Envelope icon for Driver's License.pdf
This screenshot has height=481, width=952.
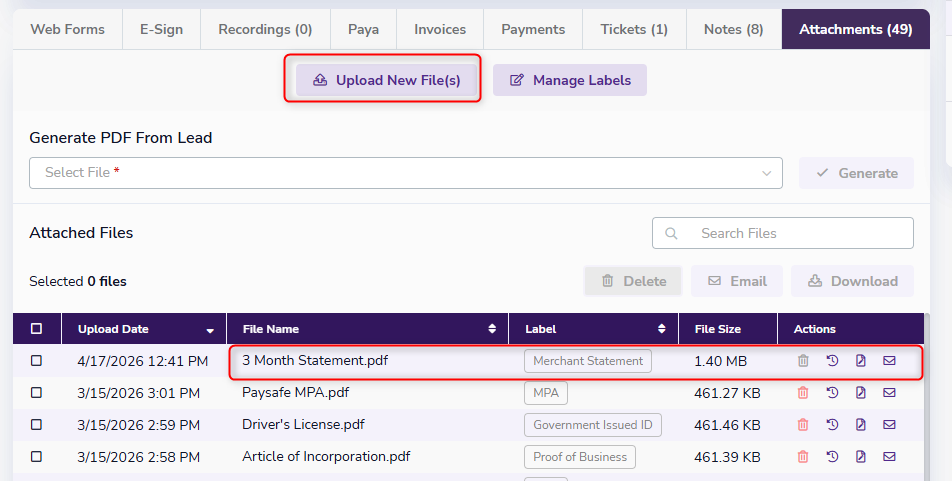[889, 425]
